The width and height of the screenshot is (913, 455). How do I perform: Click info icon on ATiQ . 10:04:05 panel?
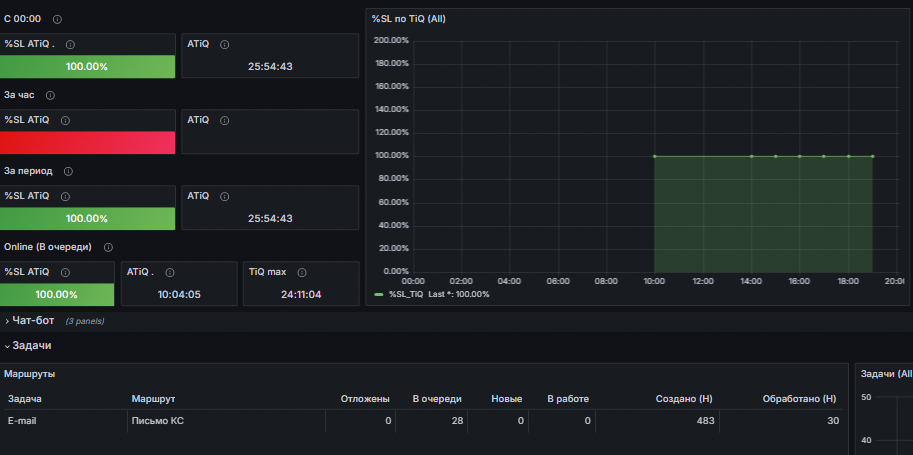(169, 273)
